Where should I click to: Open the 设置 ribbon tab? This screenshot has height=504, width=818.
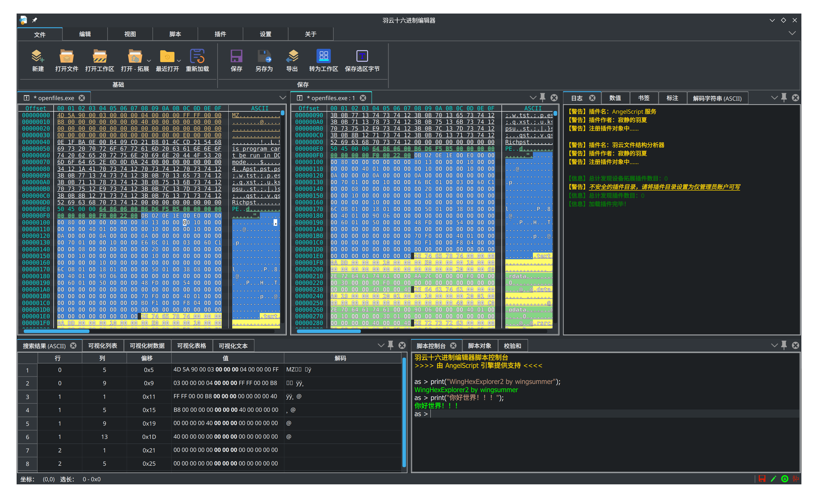pyautogui.click(x=265, y=34)
